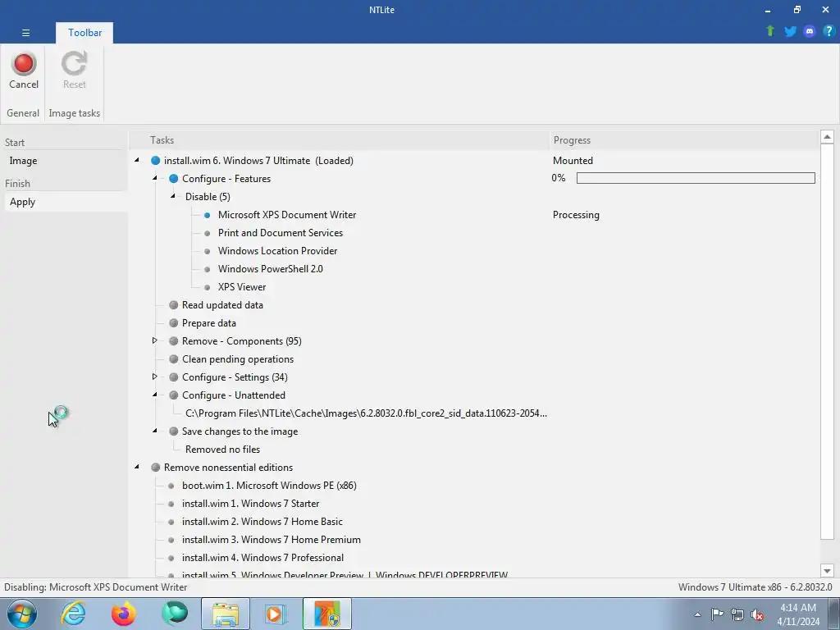Collapse the Configure - Unattended node
Viewport: 840px width, 630px height.
click(x=155, y=395)
